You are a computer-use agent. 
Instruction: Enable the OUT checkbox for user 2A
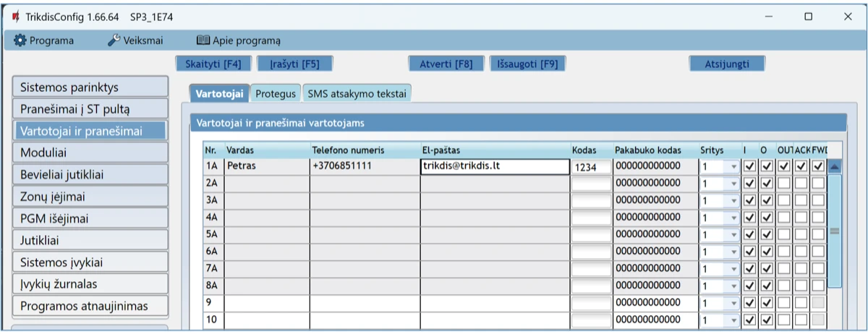(x=784, y=184)
